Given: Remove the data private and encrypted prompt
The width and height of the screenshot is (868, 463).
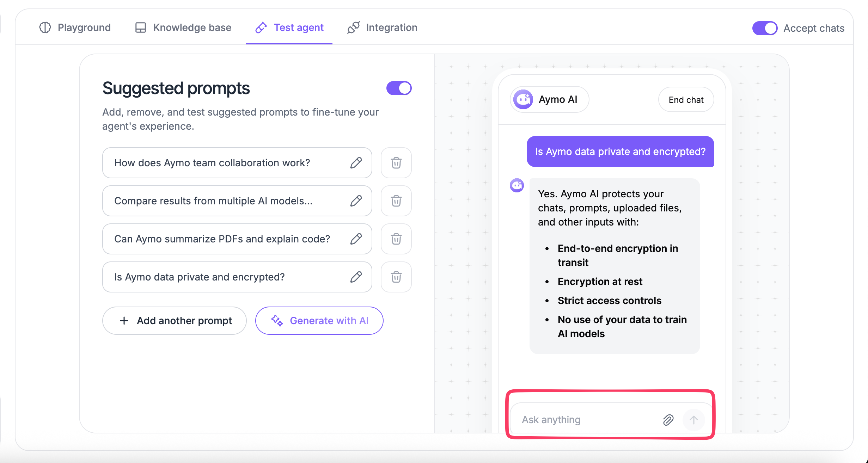Looking at the screenshot, I should (x=396, y=277).
